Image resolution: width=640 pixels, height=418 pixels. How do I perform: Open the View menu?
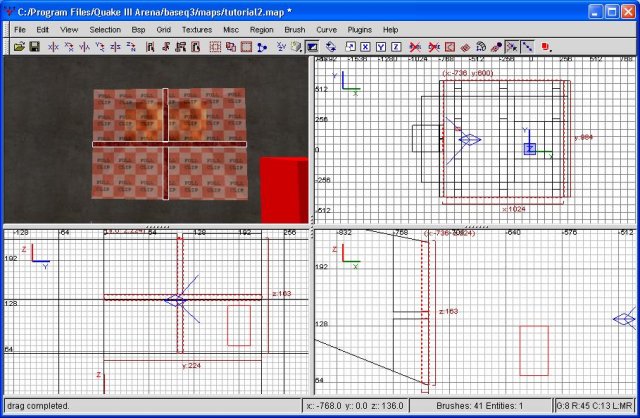69,30
